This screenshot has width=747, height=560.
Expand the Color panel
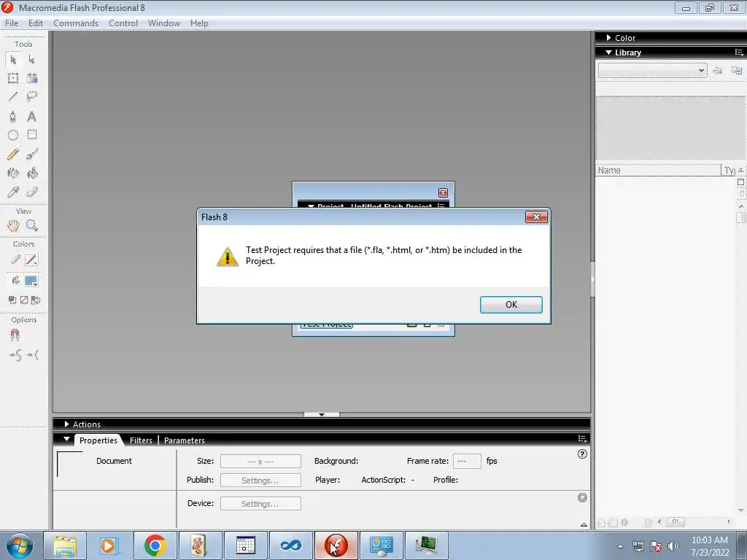609,38
